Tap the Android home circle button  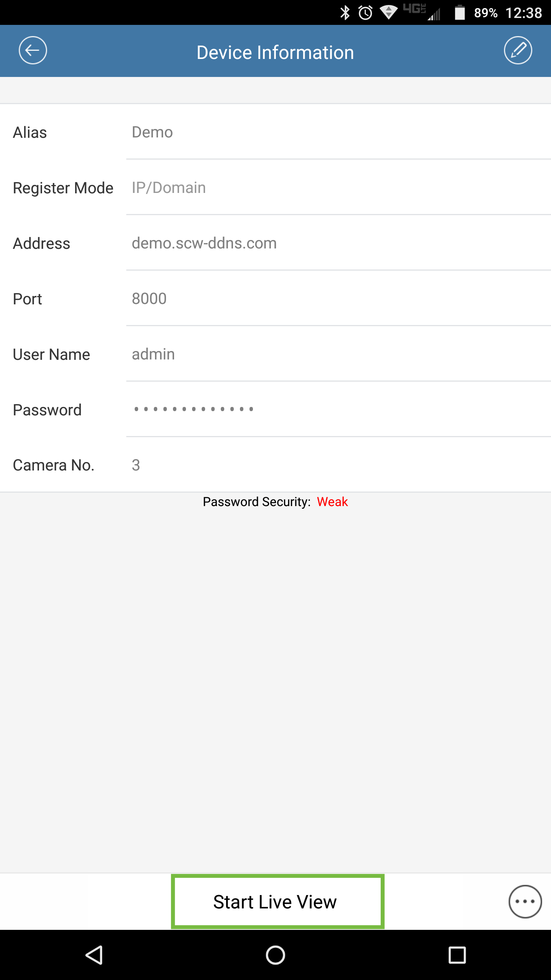coord(275,955)
